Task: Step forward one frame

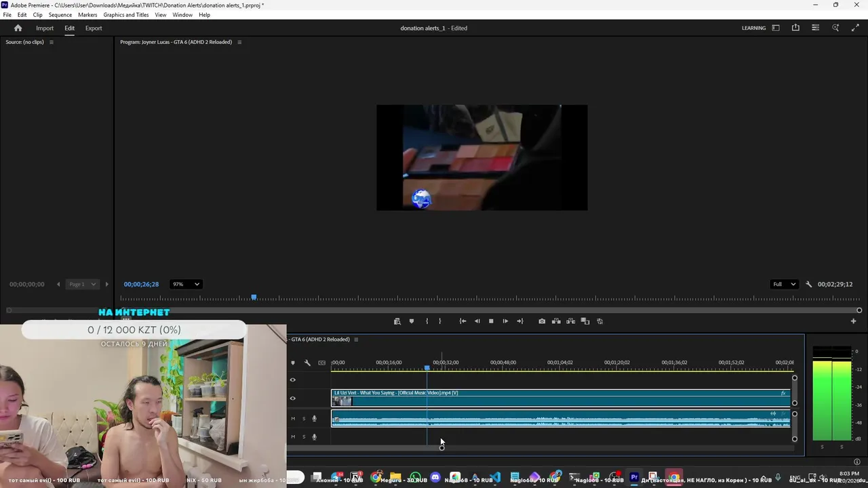Action: point(505,321)
